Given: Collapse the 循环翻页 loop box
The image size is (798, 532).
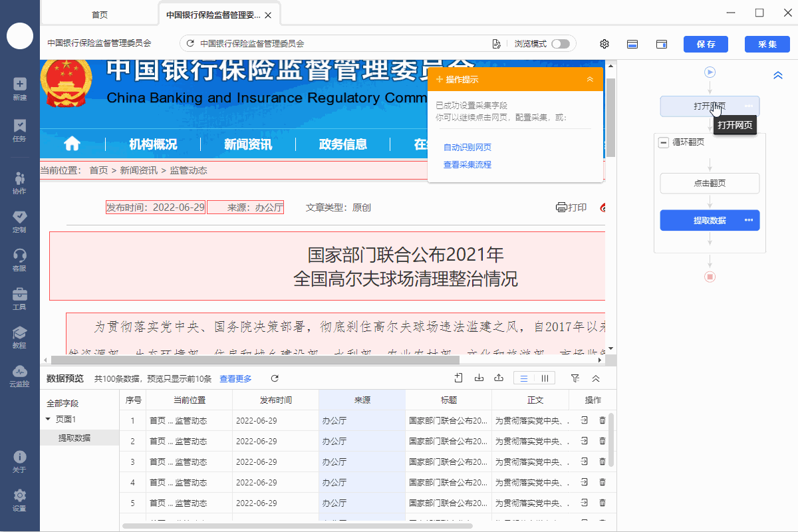Looking at the screenshot, I should [x=664, y=142].
